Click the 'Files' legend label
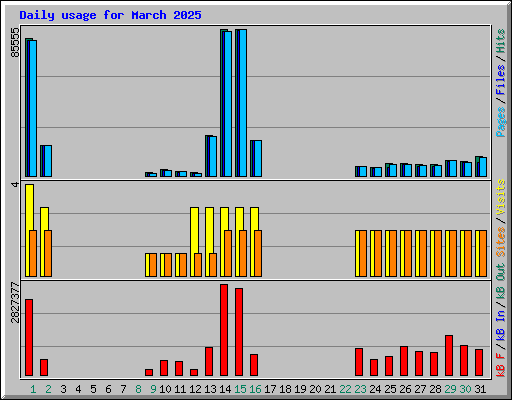Screen dimensions: 512x400 (501, 80)
